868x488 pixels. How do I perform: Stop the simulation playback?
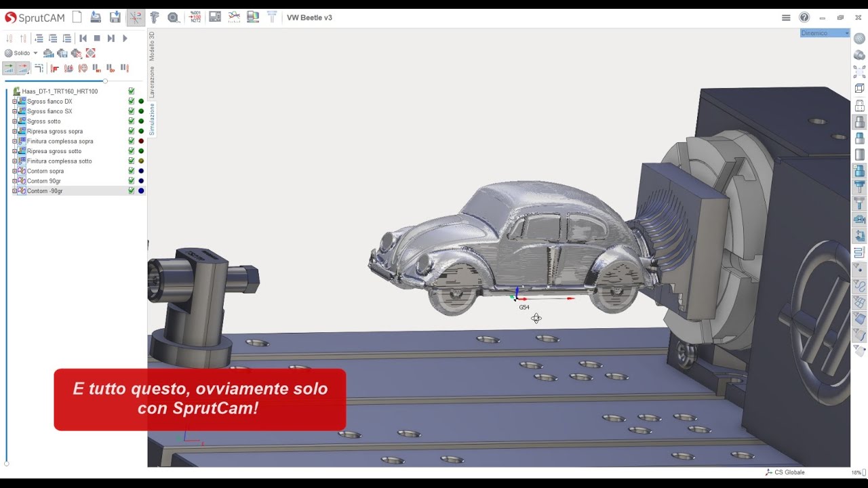pos(97,39)
